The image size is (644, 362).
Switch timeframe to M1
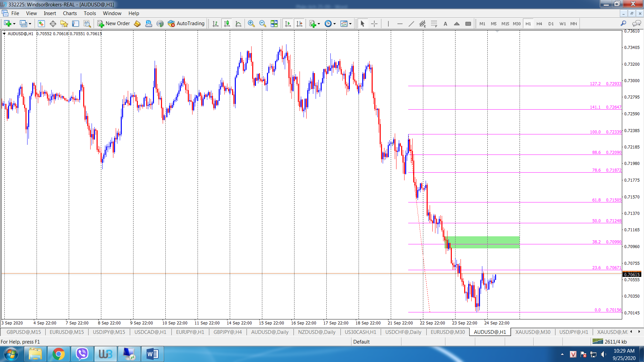point(482,23)
